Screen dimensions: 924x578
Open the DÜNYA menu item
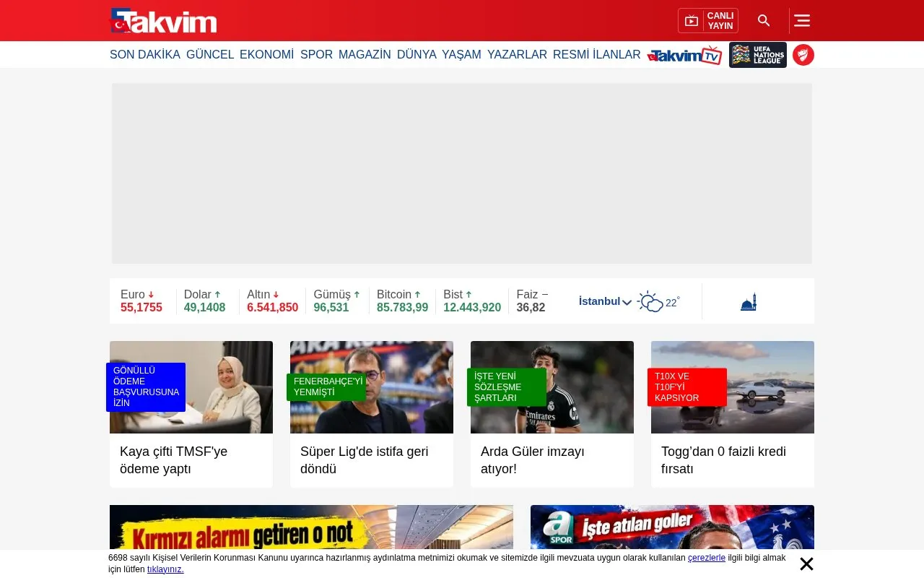(x=417, y=55)
